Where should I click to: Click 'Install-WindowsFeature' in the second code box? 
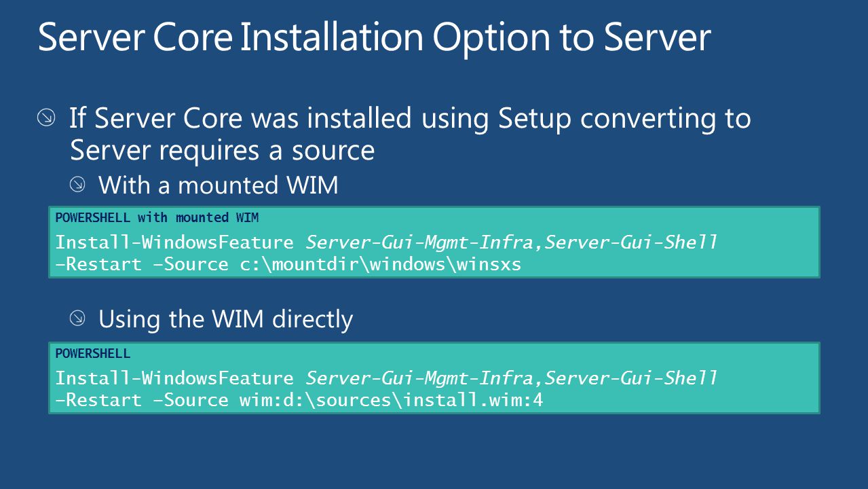click(174, 378)
